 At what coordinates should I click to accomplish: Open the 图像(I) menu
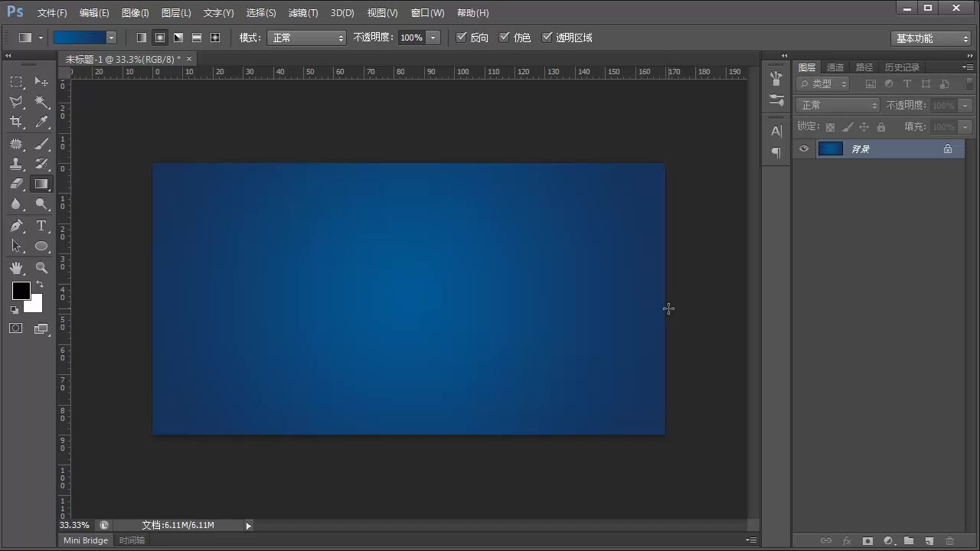coord(136,13)
